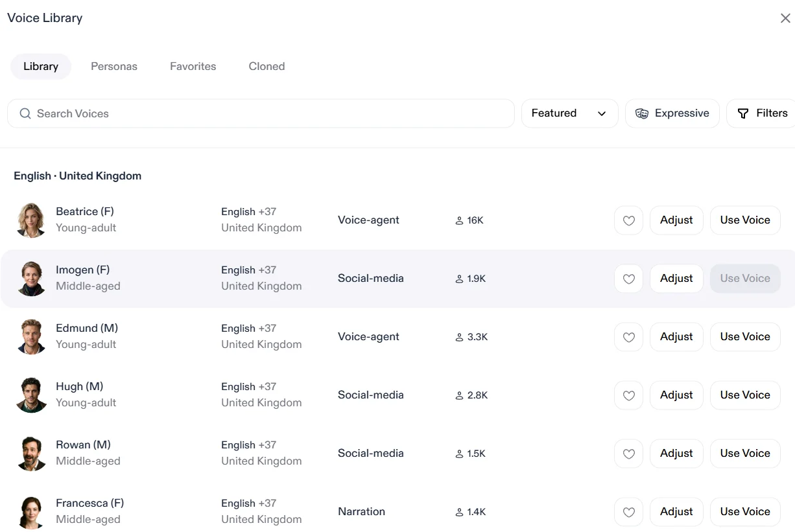Click Social-media tag in Imogen row
The image size is (795, 532).
(x=371, y=279)
